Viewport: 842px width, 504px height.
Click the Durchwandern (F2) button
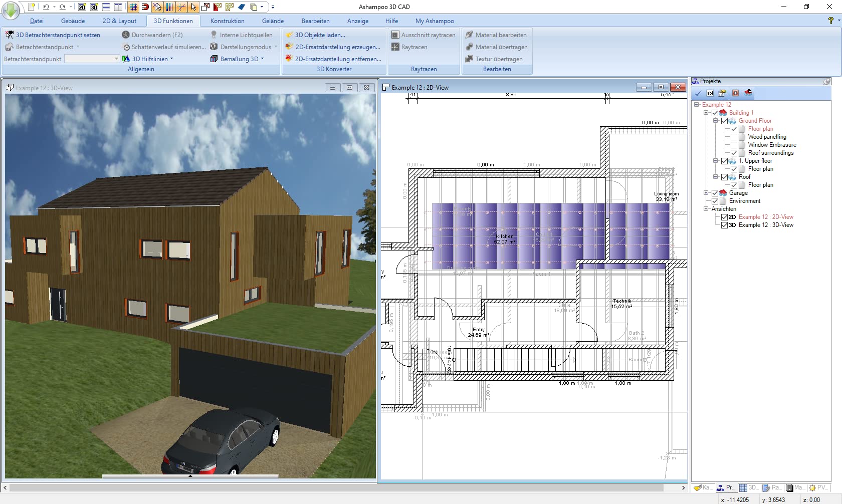point(152,35)
